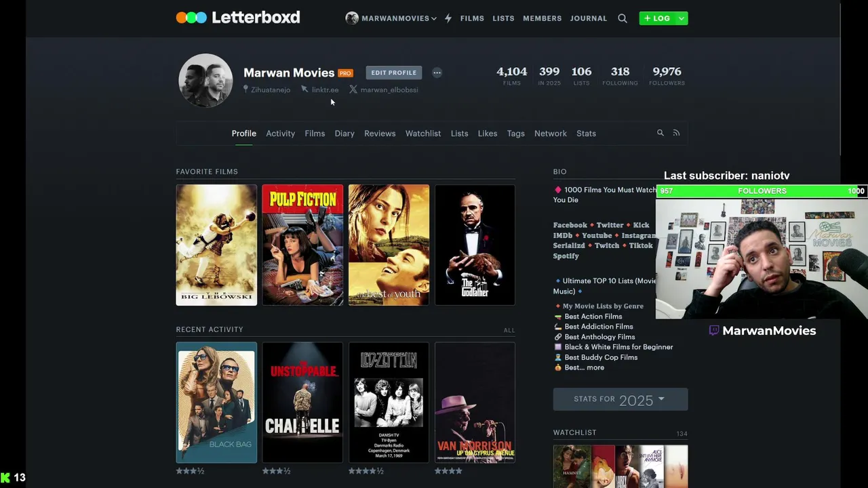The height and width of the screenshot is (488, 868).
Task: Click the green followers goal progress bar
Action: [762, 191]
